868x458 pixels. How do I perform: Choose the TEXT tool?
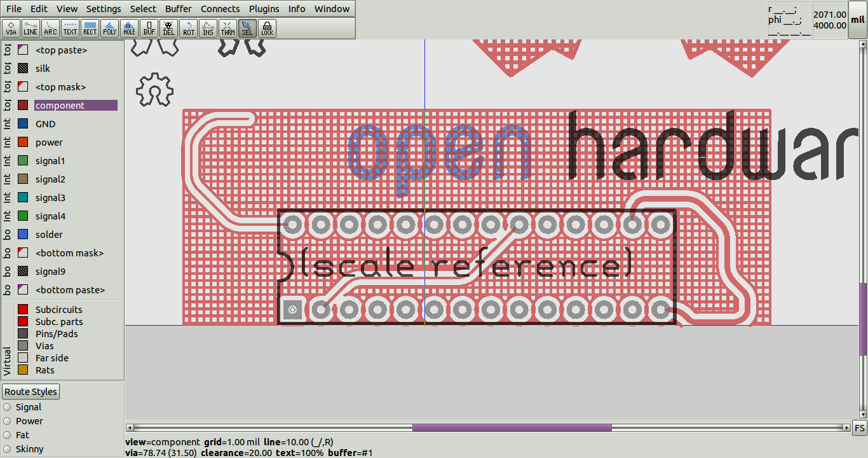70,28
